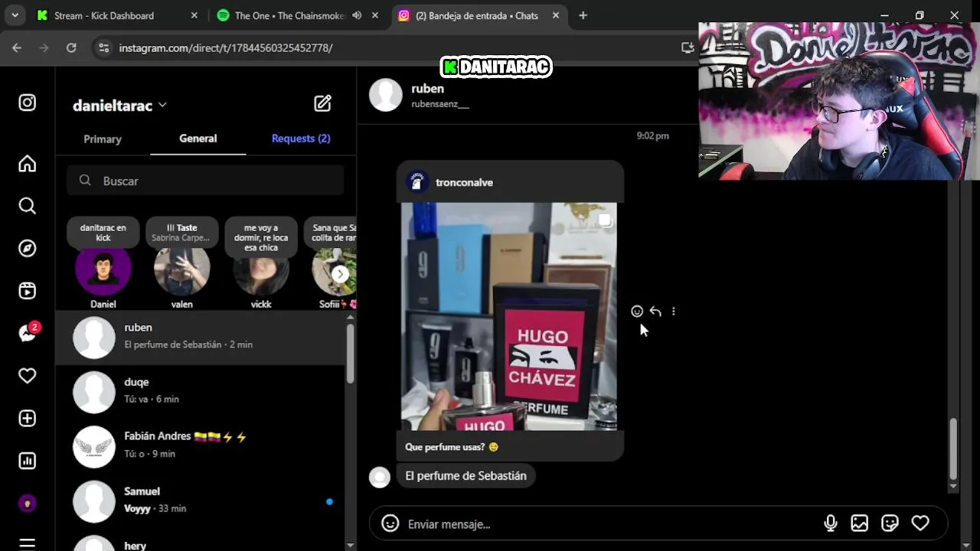Open the shared Hugo Chávez perfume post
This screenshot has height=551, width=980.
coord(508,316)
